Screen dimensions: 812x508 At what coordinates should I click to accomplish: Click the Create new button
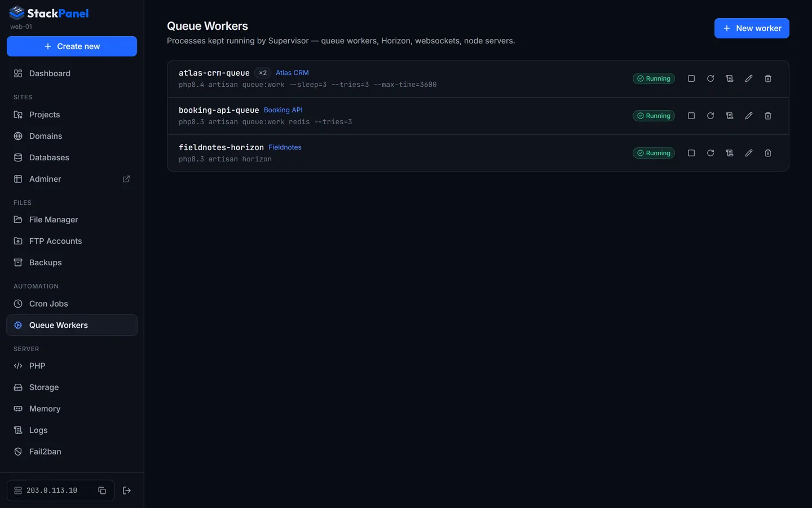(x=72, y=46)
